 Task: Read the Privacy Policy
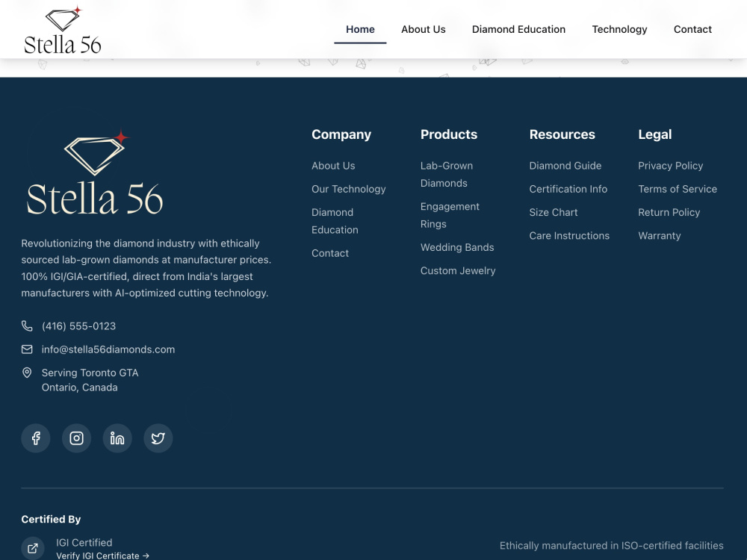(x=670, y=166)
